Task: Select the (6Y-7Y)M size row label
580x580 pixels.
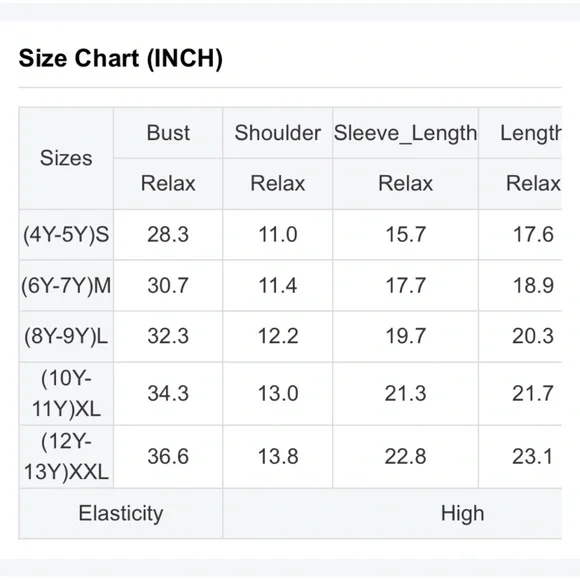Action: click(x=66, y=286)
